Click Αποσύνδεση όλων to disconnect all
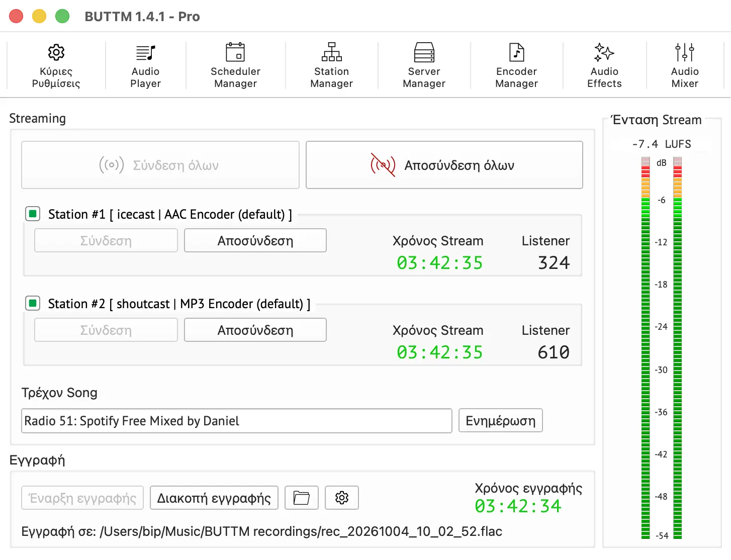The width and height of the screenshot is (731, 560). (444, 165)
